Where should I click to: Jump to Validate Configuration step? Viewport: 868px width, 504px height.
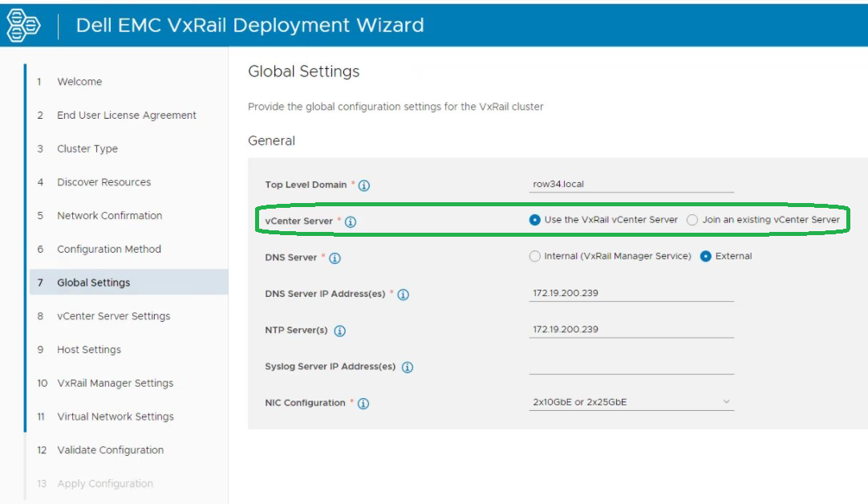110,450
